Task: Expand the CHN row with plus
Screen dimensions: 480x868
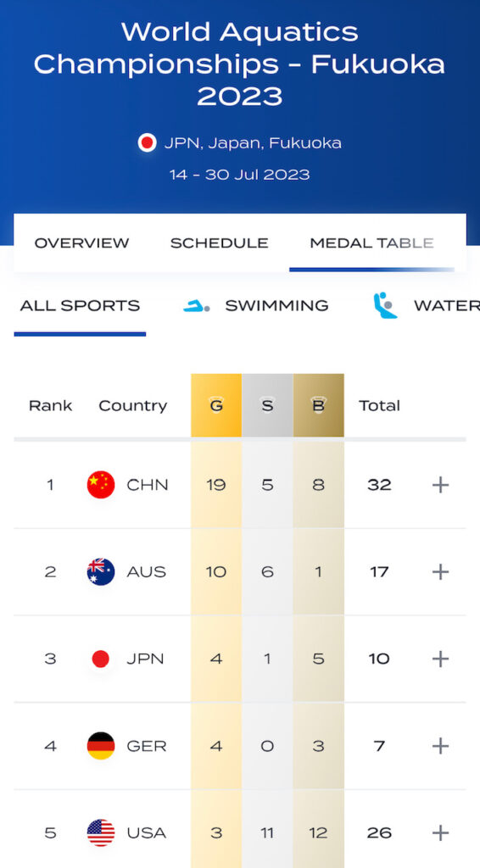Action: pos(440,485)
